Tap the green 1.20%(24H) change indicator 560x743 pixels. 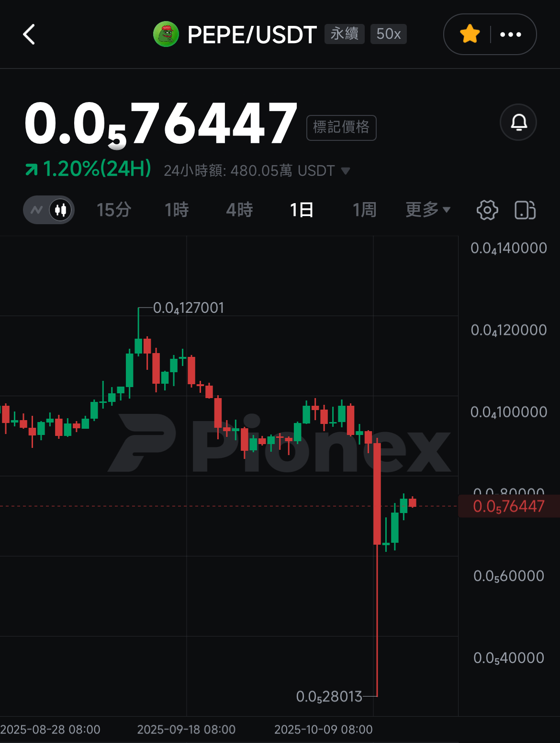tap(88, 169)
